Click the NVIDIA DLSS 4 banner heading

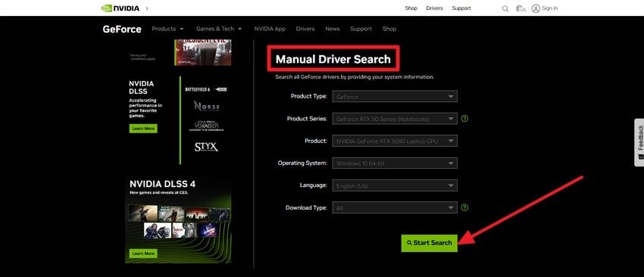pyautogui.click(x=163, y=184)
